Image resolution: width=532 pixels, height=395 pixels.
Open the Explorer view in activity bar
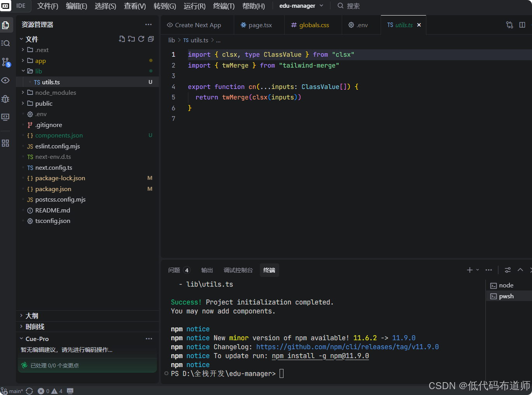pos(6,25)
